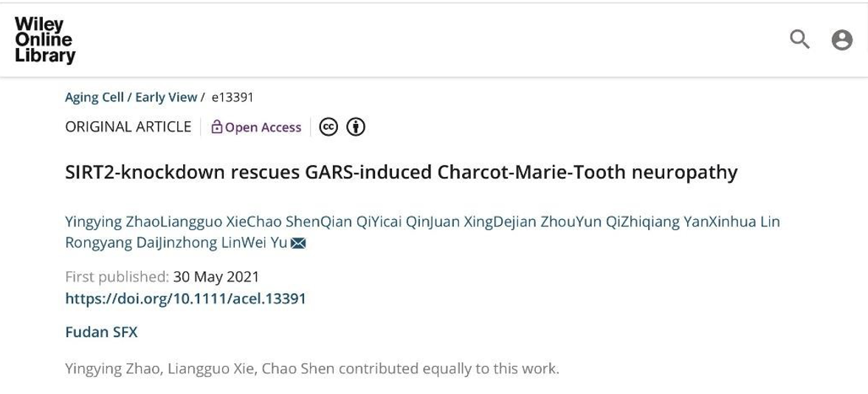Click the Wiley Online Library logo

pos(44,39)
